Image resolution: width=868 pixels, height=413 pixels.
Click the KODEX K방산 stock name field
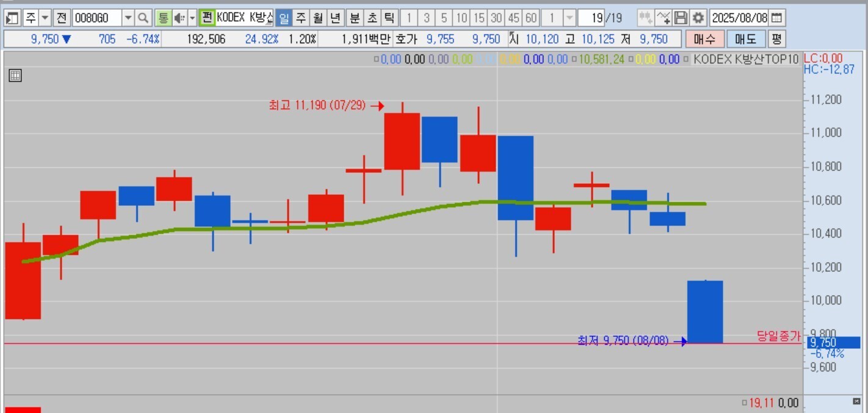244,18
